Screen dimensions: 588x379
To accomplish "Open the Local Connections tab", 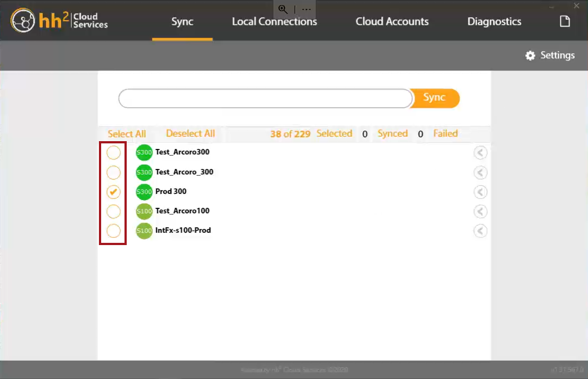I will point(275,22).
